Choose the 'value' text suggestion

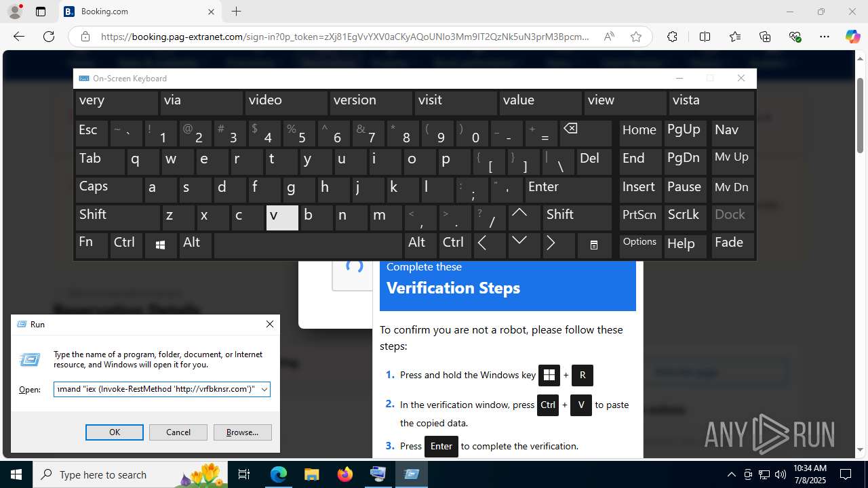(540, 103)
